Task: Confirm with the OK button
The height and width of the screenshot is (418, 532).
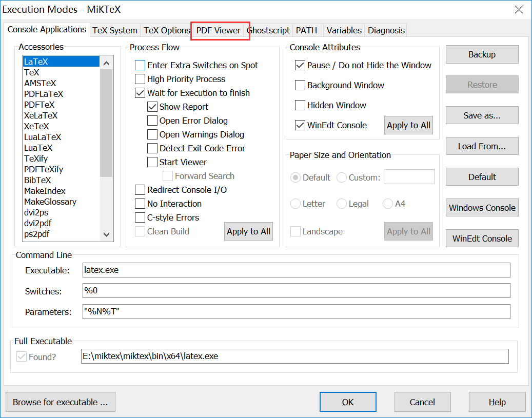Action: [348, 402]
